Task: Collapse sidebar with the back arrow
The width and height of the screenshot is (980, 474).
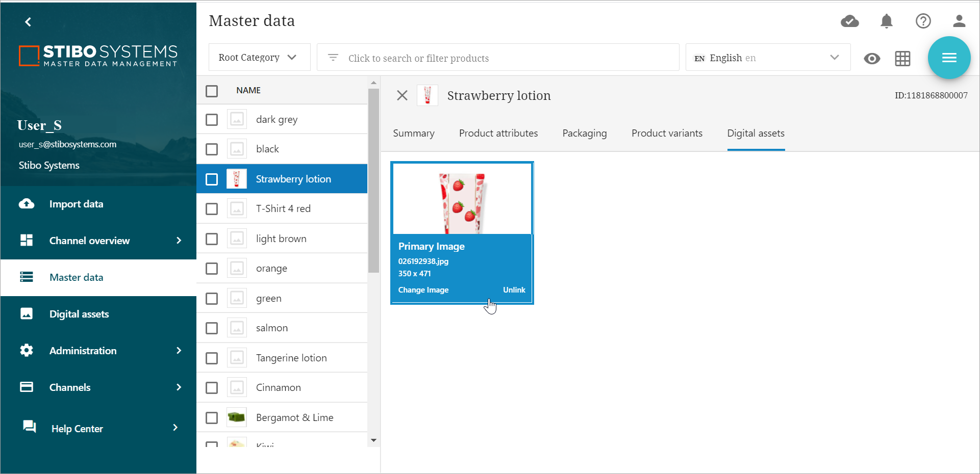Action: (x=28, y=22)
